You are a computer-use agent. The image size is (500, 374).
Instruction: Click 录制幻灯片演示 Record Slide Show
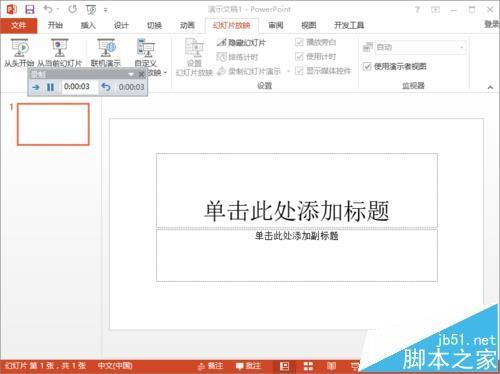(x=249, y=71)
